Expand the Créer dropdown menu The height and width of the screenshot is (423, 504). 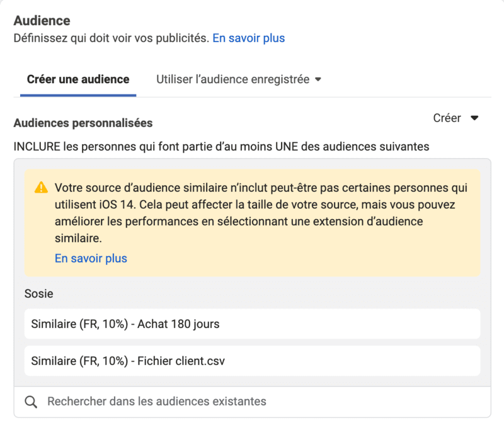pyautogui.click(x=455, y=118)
